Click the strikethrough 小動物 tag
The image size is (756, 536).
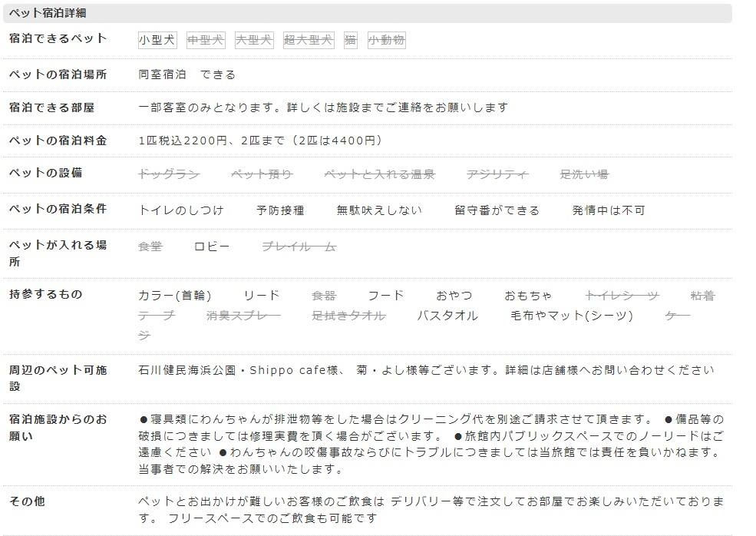[386, 40]
